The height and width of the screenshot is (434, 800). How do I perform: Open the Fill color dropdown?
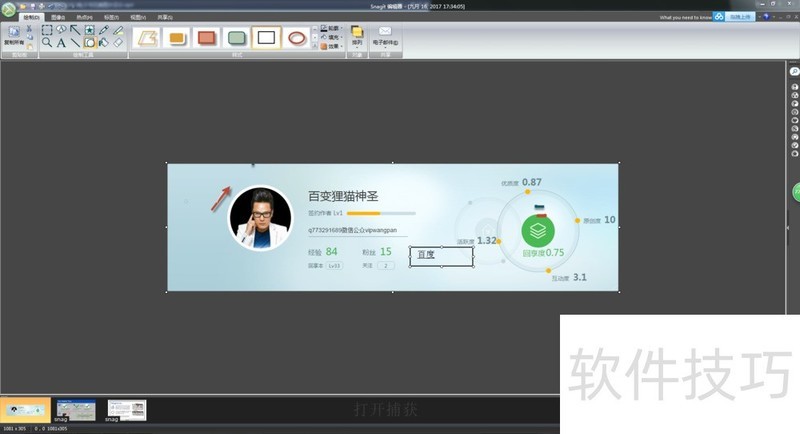click(332, 37)
